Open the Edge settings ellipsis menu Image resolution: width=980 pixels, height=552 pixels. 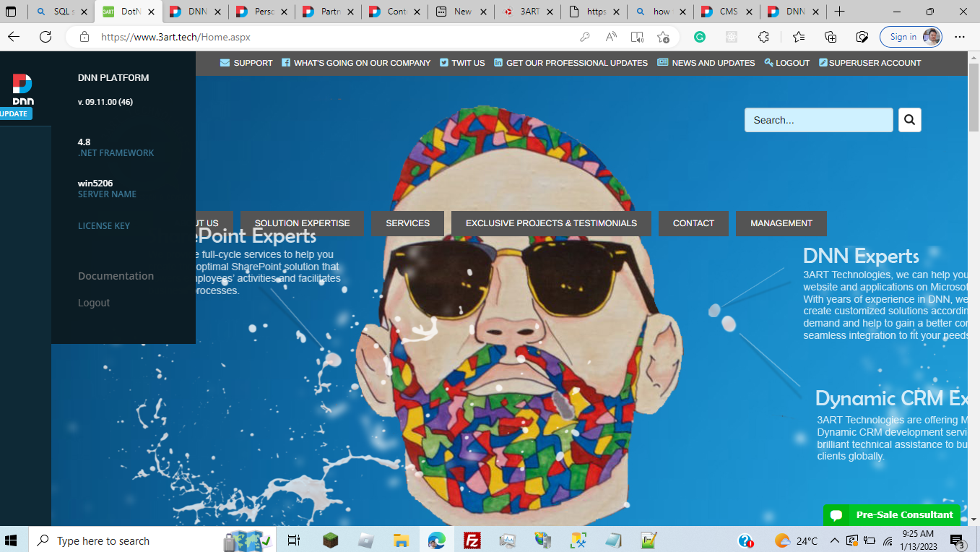[959, 36]
